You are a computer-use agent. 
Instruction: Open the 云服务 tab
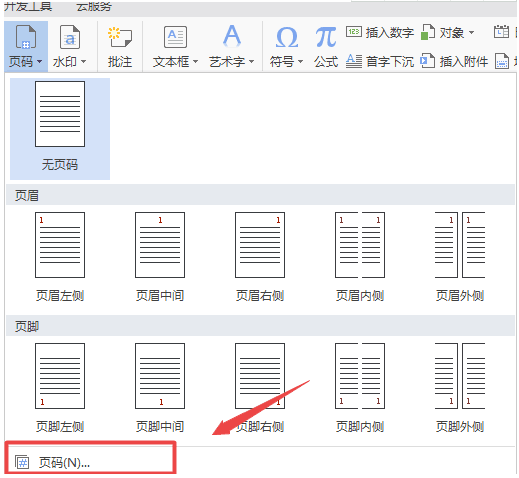94,6
